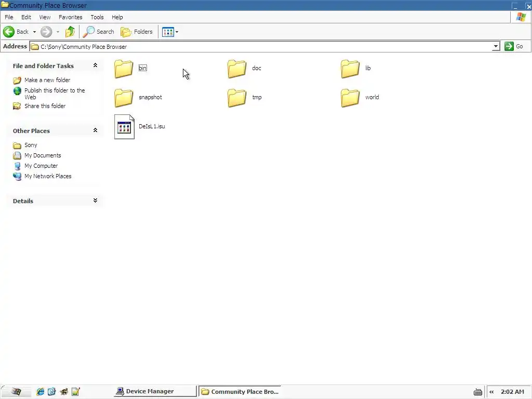Open Back button history dropdown
Image resolution: width=532 pixels, height=399 pixels.
click(x=34, y=32)
